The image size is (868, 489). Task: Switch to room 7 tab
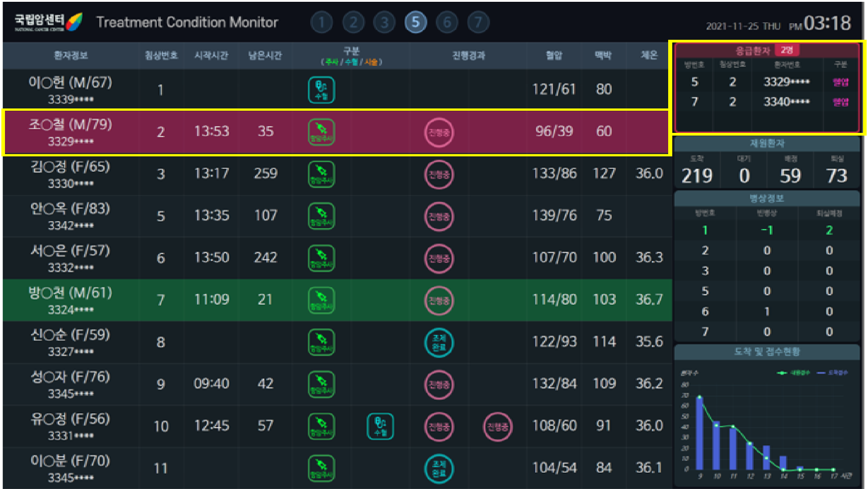pos(478,22)
